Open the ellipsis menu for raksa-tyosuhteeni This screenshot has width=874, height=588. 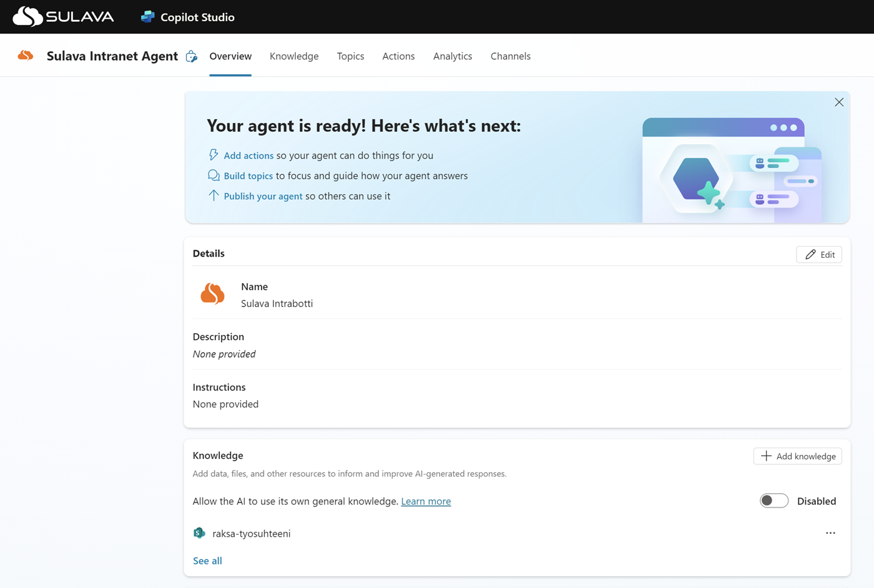pos(830,532)
